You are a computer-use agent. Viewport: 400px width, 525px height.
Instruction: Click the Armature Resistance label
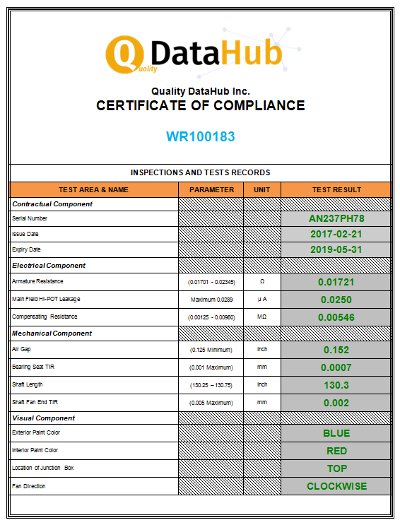click(37, 281)
